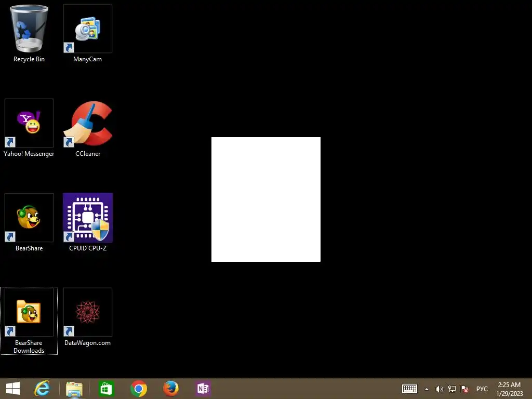Open the clock showing 2:25 AM
Viewport: 532px width, 399px height.
509,389
